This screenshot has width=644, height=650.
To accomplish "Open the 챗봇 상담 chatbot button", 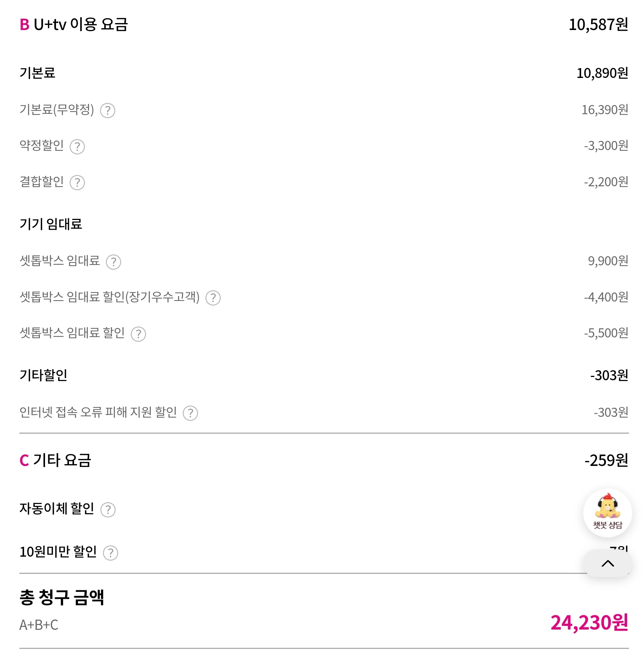I will pyautogui.click(x=608, y=513).
